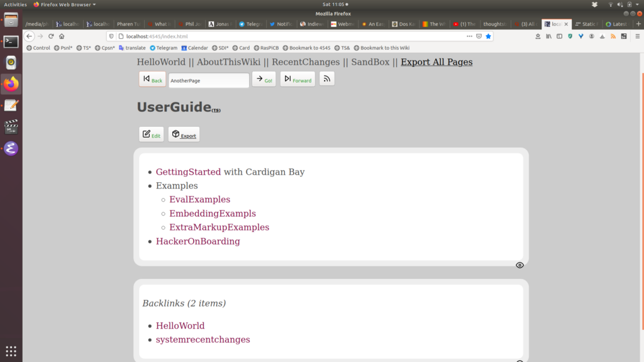This screenshot has height=362, width=644.
Task: Open the RasPiCB bookmark
Action: [266, 48]
